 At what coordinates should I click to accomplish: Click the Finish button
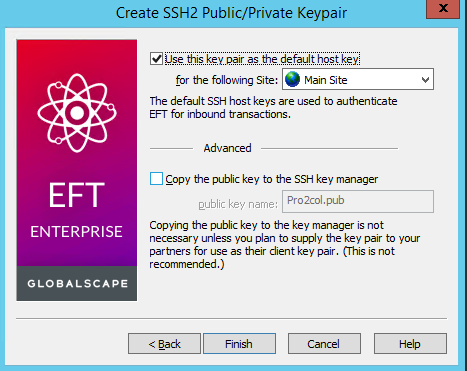(239, 343)
